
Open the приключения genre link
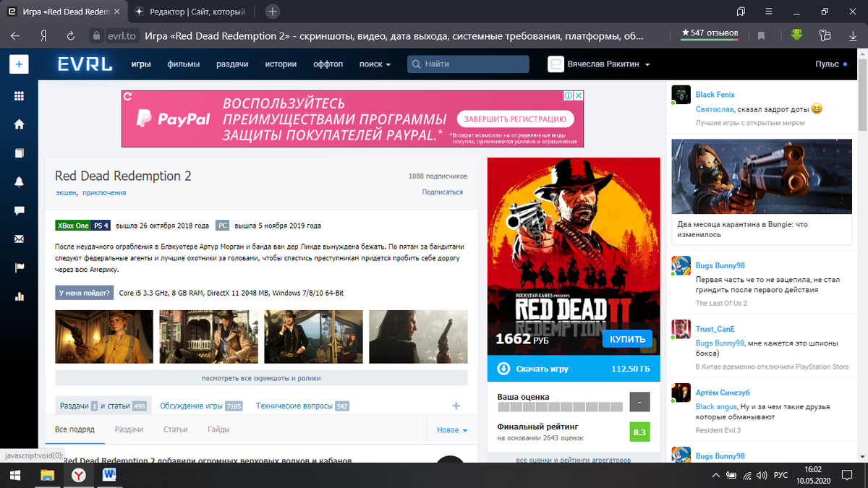click(104, 192)
